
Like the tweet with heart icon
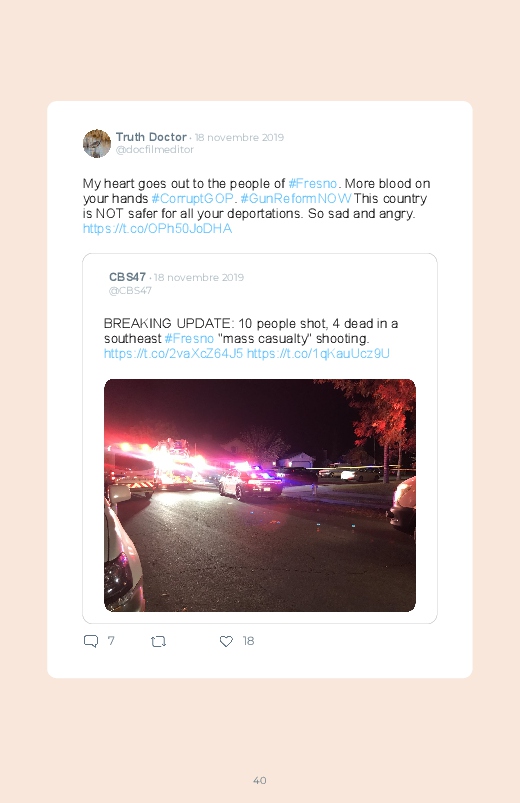tap(226, 641)
